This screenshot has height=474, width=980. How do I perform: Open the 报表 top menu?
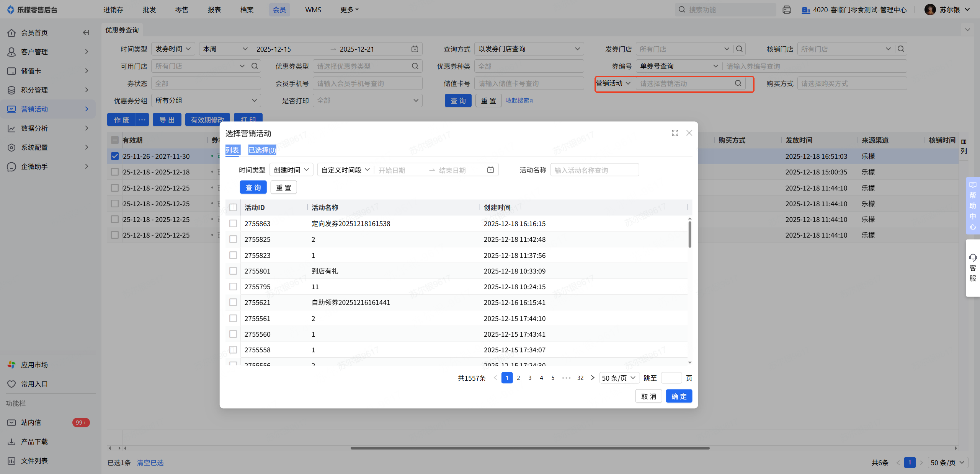[214, 10]
